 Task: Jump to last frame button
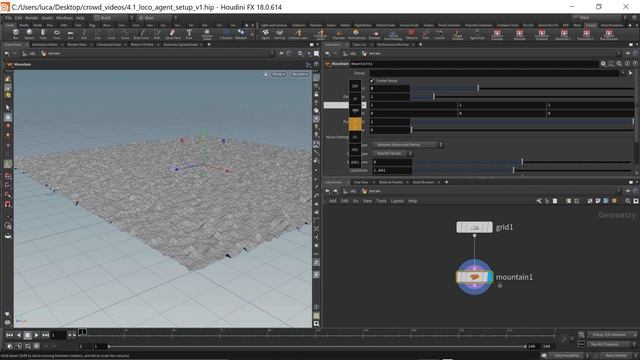45,335
